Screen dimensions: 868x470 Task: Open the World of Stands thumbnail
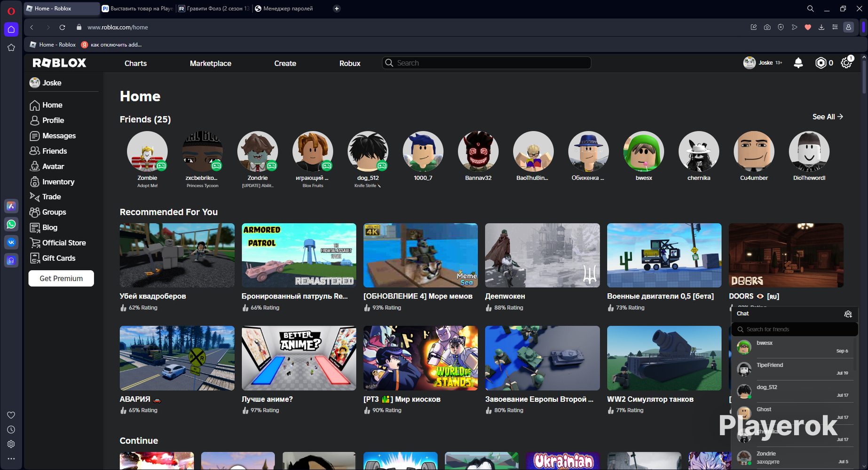point(420,358)
